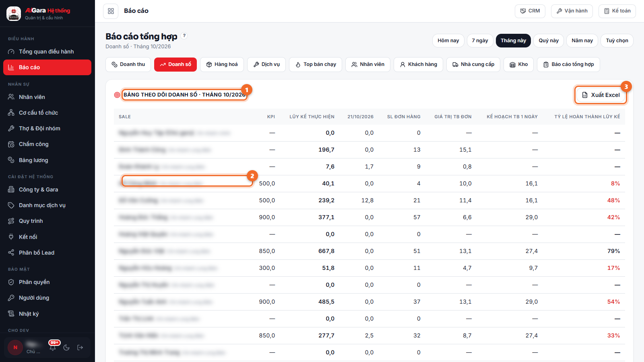644x362 pixels.
Task: Open Nhật ký page
Action: [x=47, y=314]
